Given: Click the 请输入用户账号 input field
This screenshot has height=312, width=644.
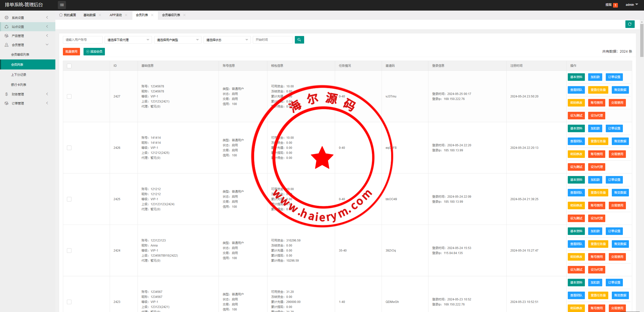Looking at the screenshot, I should [83, 40].
